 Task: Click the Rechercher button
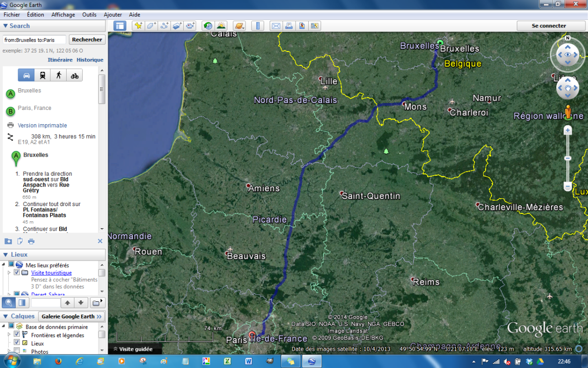pos(87,40)
